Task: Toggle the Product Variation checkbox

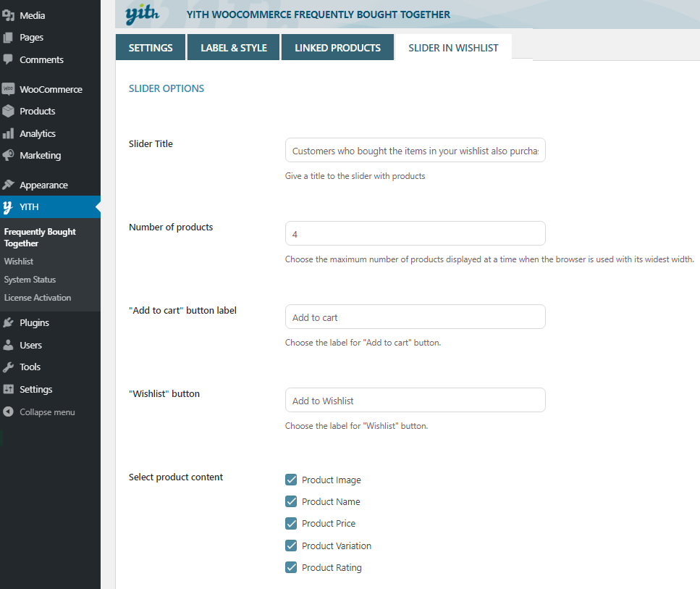Action: point(291,546)
